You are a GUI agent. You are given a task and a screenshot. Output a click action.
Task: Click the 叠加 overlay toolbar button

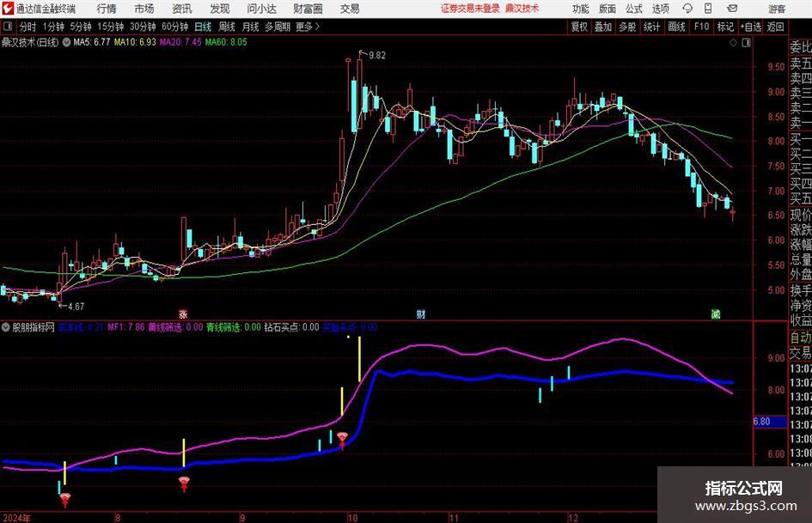603,27
